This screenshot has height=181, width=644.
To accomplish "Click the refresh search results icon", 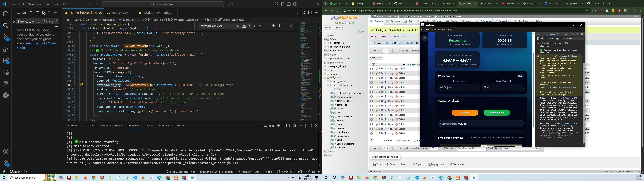I will click(31, 13).
